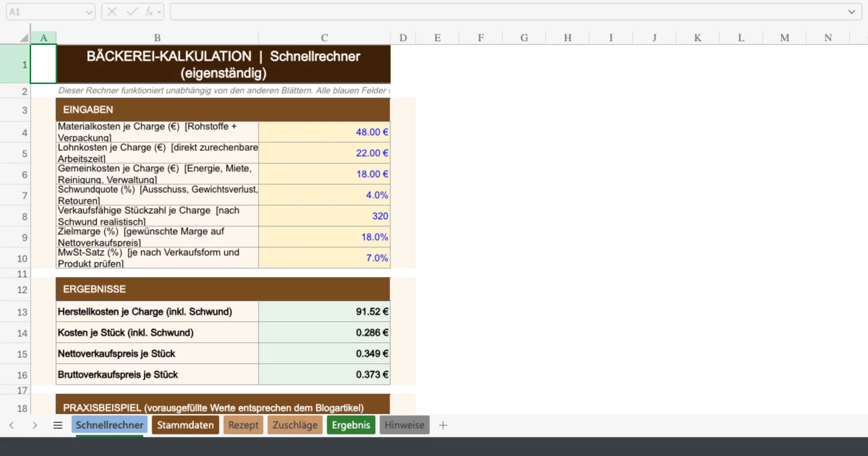Open the Hinweise sheet tab
Viewport: 868px width, 456px height.
(x=405, y=425)
